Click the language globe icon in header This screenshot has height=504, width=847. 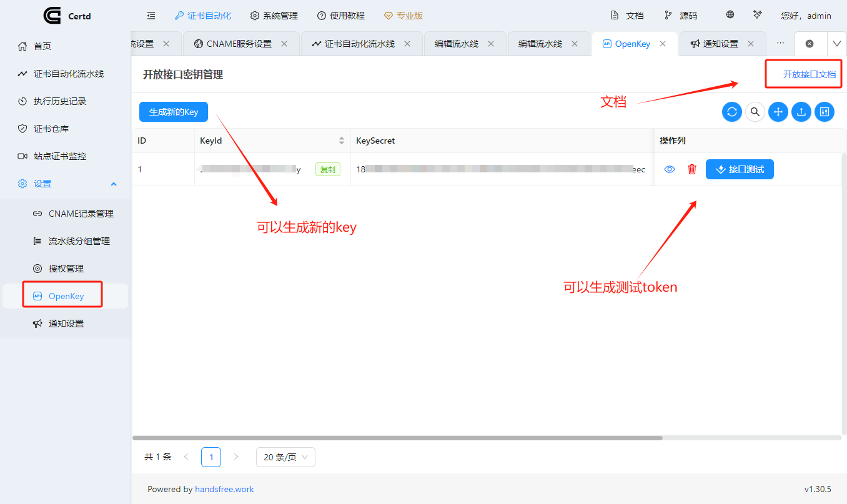pos(730,15)
